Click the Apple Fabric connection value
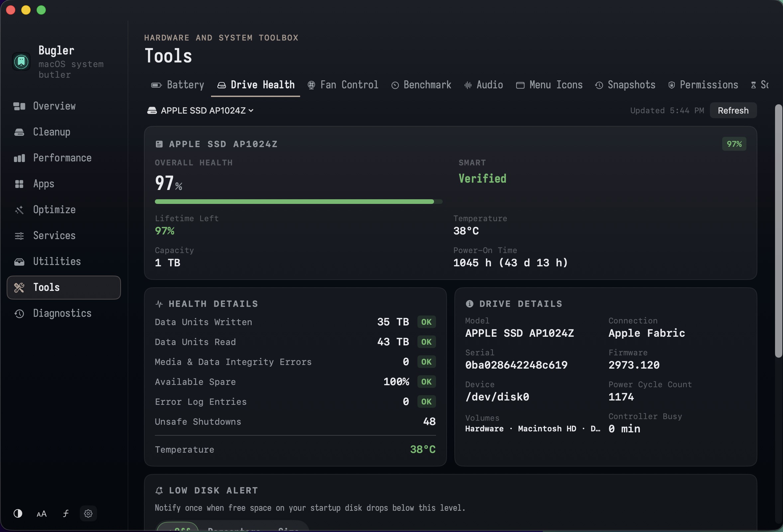 (646, 333)
